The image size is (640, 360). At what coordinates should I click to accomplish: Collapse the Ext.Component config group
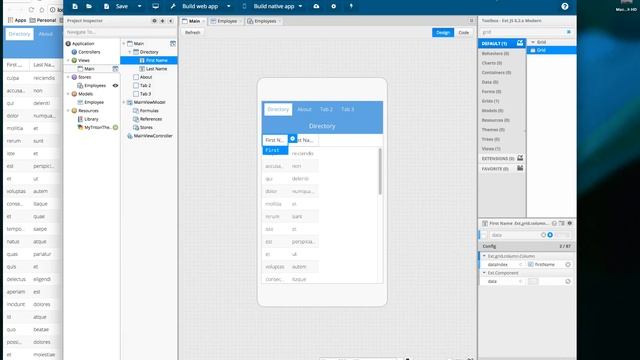484,273
